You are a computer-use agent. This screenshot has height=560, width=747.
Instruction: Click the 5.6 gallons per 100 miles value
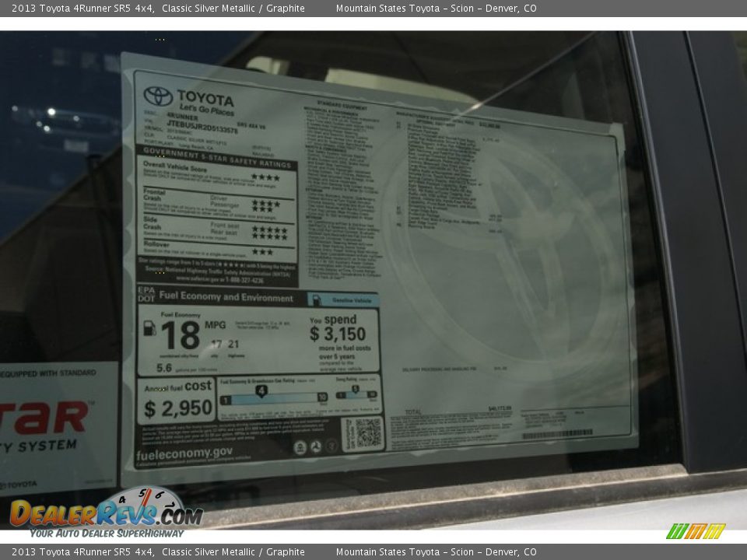(x=164, y=368)
